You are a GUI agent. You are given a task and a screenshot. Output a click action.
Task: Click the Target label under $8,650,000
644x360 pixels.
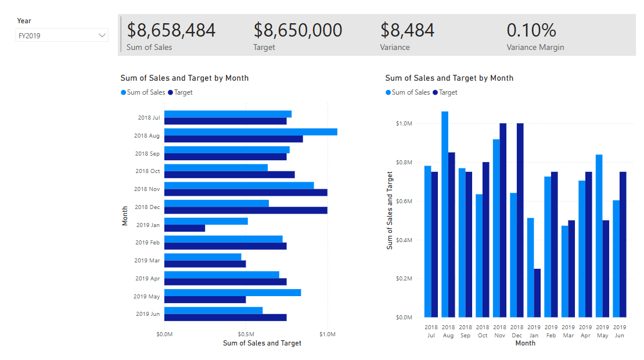click(x=264, y=47)
